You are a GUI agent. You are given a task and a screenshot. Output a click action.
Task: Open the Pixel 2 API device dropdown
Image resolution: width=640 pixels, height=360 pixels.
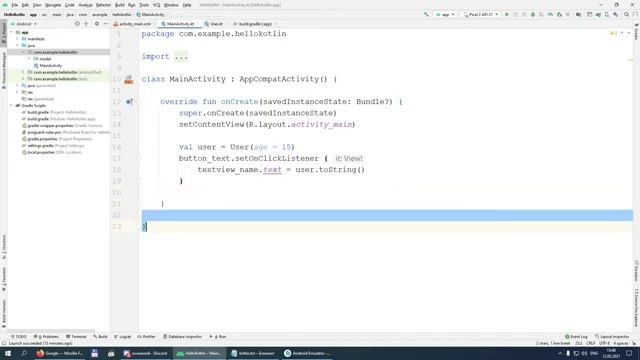click(x=481, y=14)
